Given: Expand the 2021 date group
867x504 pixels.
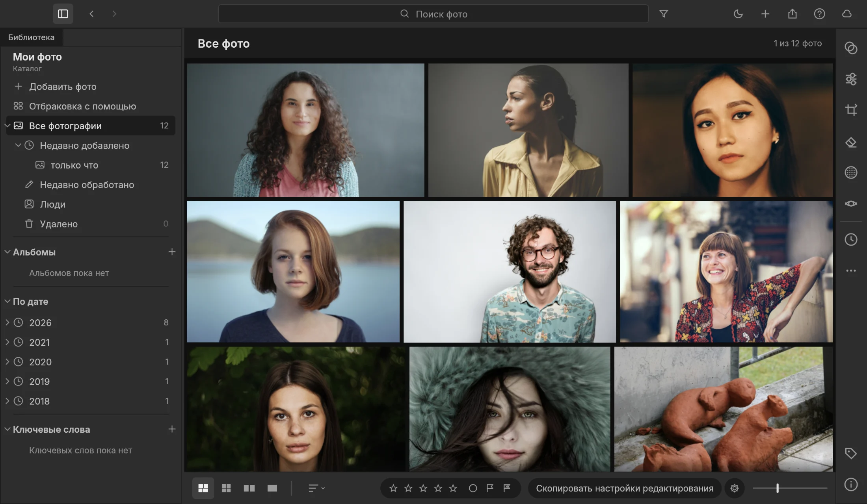Looking at the screenshot, I should click(7, 342).
